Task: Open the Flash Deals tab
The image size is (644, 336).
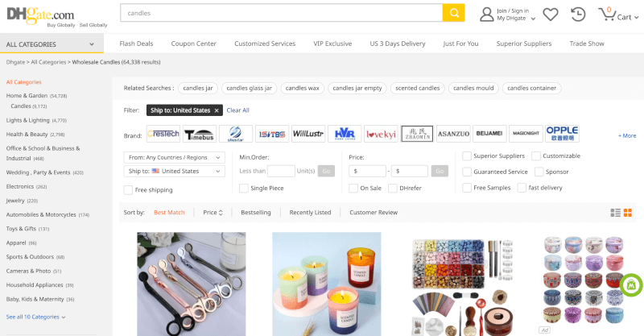Action: point(136,44)
